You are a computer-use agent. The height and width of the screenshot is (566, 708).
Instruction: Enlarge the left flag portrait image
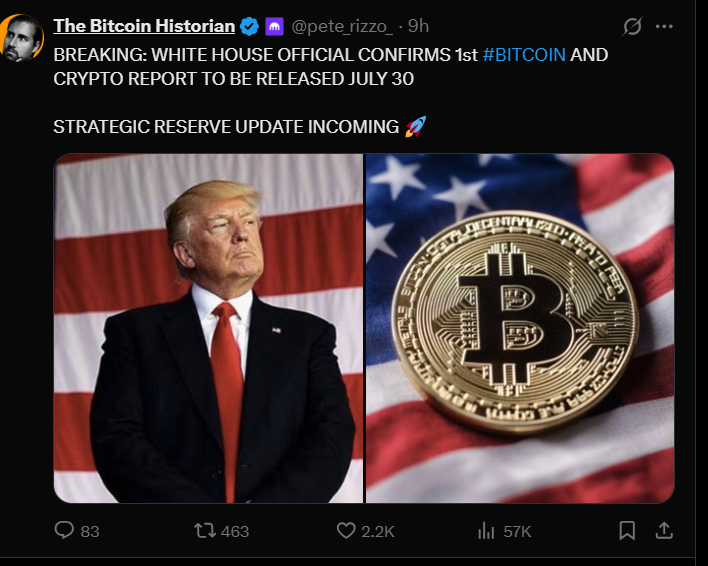click(x=208, y=328)
